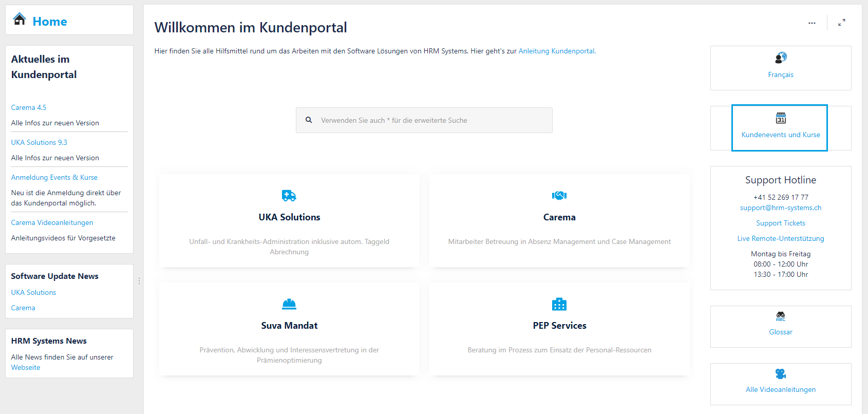This screenshot has width=868, height=414.
Task: Switch language via Français link
Action: tap(781, 75)
